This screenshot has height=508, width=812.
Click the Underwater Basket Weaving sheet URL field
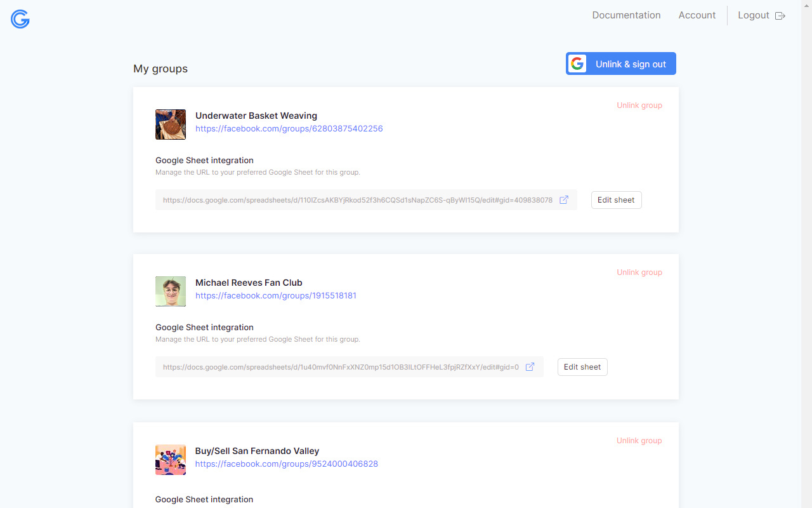pos(366,200)
